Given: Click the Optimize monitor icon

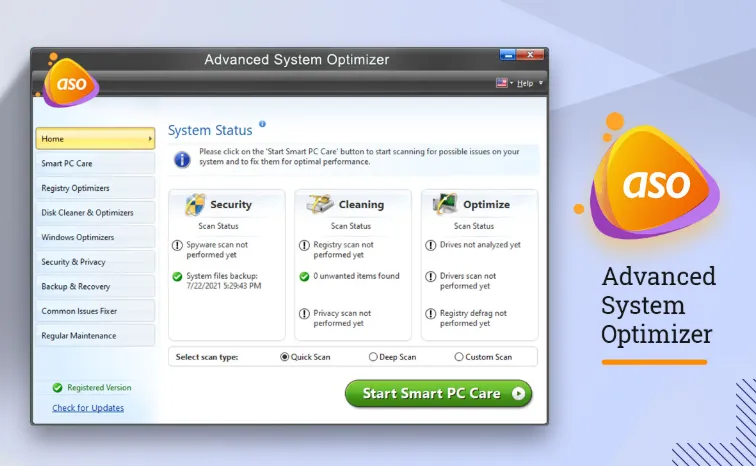Looking at the screenshot, I should [445, 204].
